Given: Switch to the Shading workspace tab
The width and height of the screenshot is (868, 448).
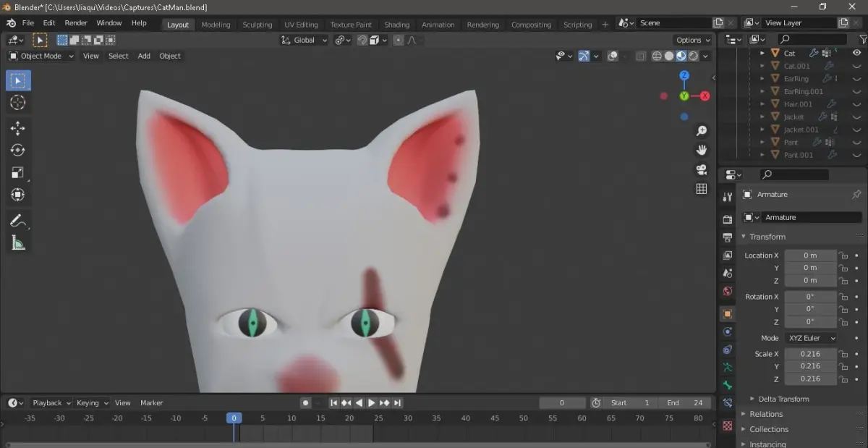Looking at the screenshot, I should (396, 25).
